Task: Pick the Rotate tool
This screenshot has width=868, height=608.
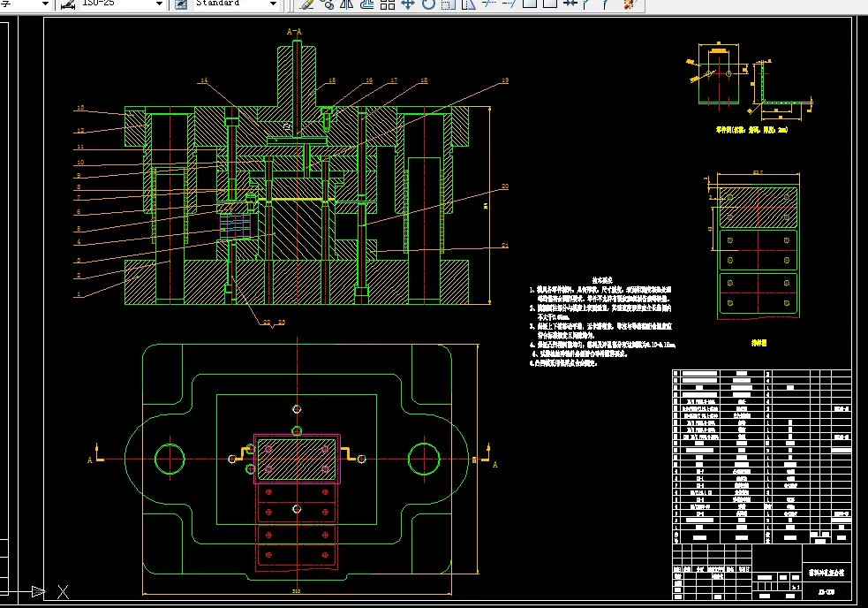Action: tap(428, 4)
